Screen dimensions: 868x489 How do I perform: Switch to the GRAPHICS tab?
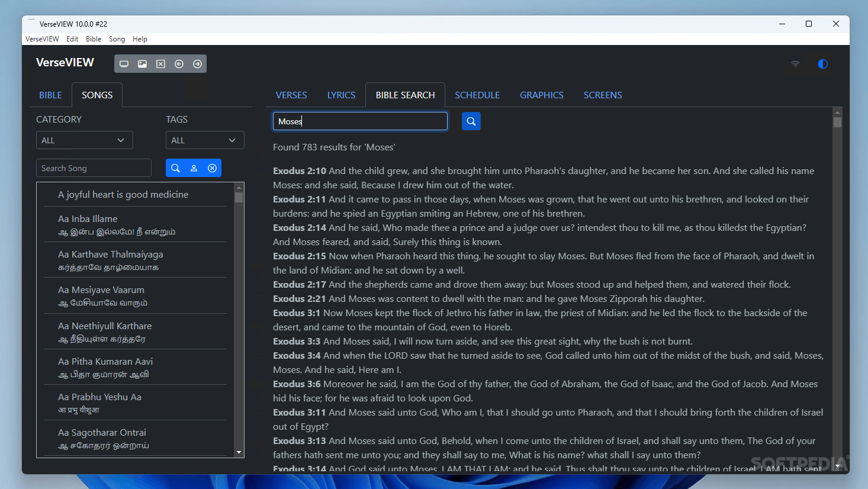click(x=542, y=95)
